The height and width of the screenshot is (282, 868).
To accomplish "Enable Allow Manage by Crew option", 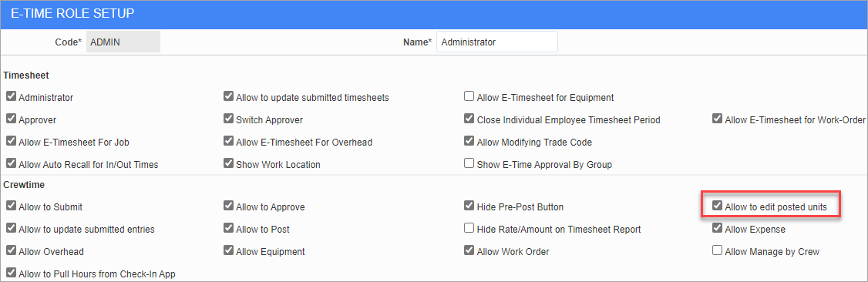I will point(717,251).
